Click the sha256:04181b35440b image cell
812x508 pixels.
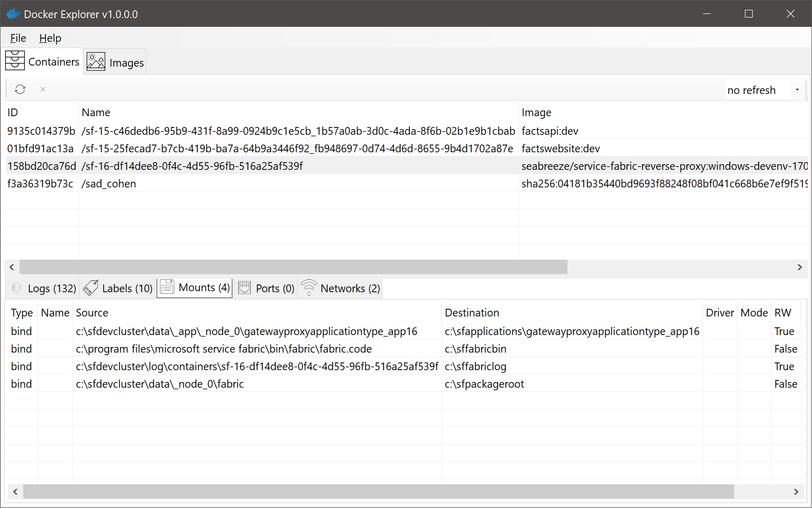click(664, 184)
